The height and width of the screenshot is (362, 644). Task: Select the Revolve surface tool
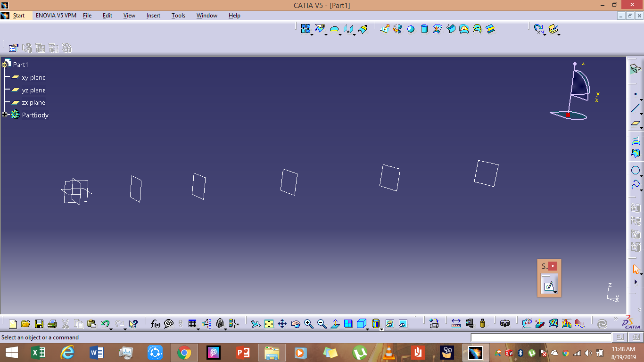click(397, 29)
